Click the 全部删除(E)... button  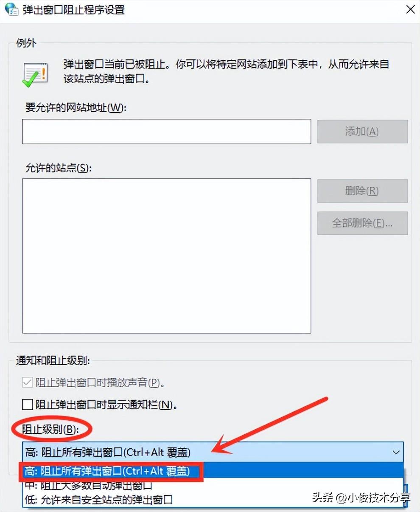pyautogui.click(x=362, y=223)
